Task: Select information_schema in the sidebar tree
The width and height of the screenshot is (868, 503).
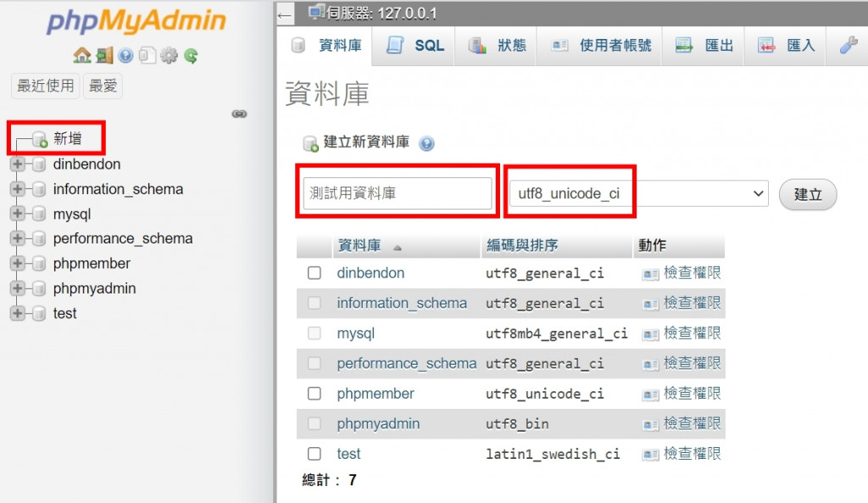Action: tap(118, 189)
